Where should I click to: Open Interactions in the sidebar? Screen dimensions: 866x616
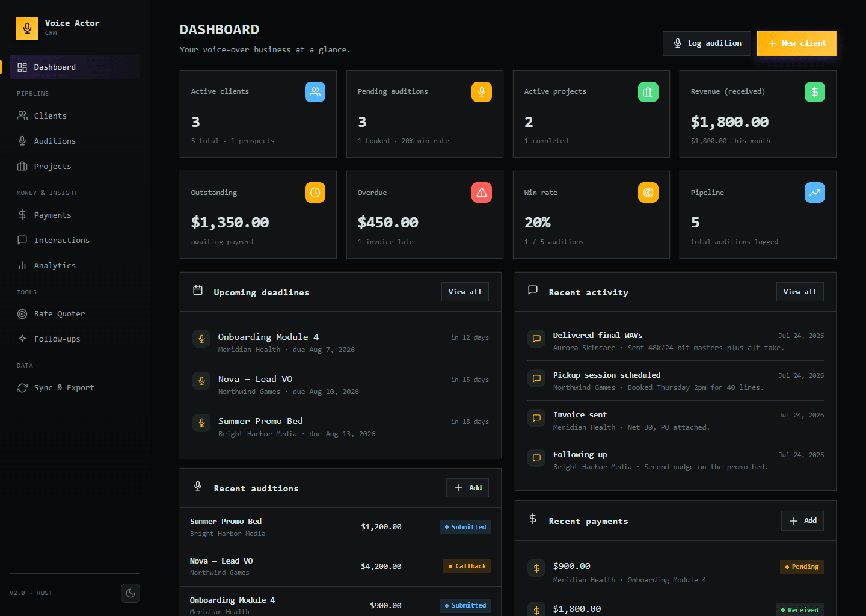[75, 240]
